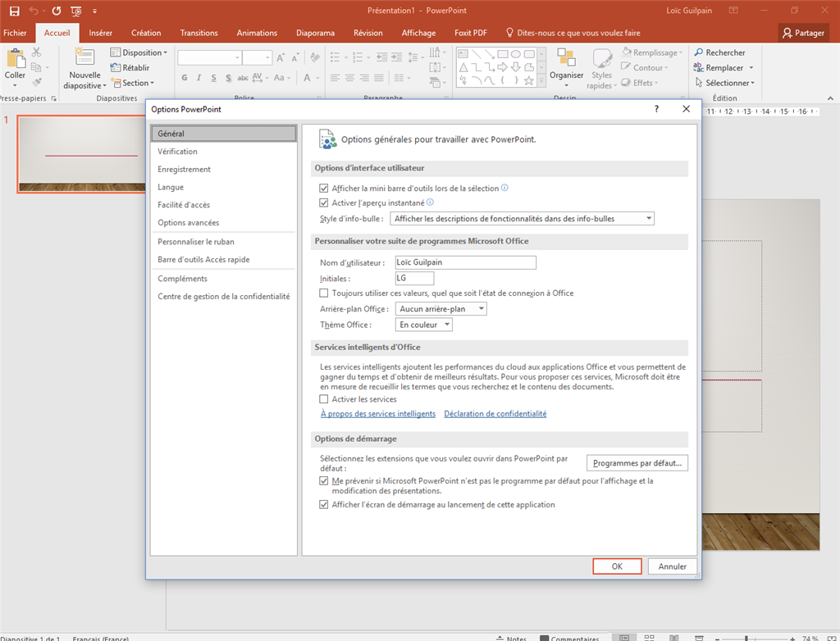Select Enregistrement in options sidebar
This screenshot has width=840, height=641.
223,169
